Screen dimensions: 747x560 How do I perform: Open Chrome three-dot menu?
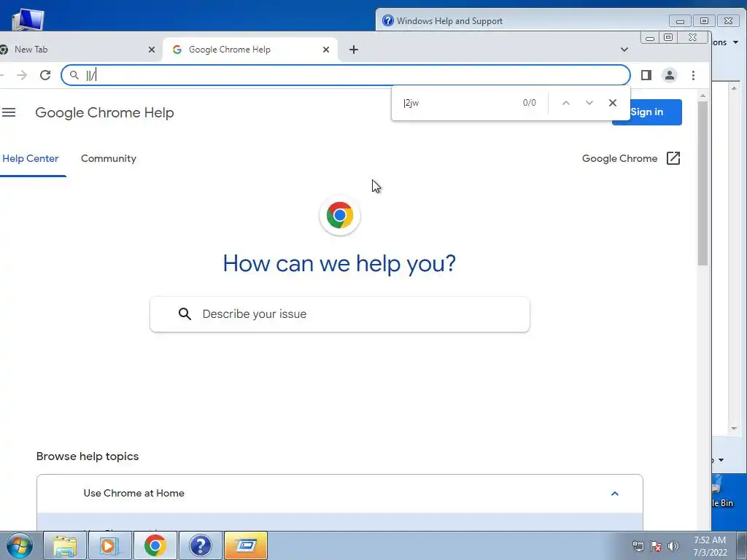(693, 75)
